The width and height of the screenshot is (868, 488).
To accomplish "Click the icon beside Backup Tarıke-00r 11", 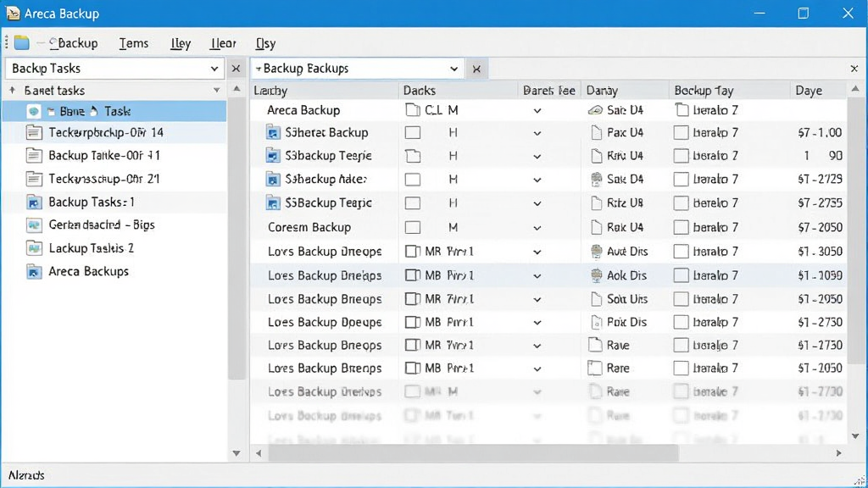I will (x=34, y=156).
